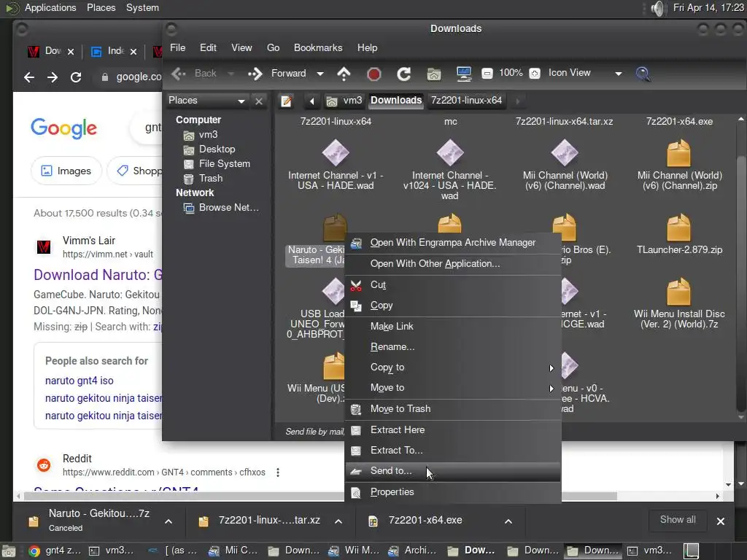Open the Forward history dropdown arrow
This screenshot has height=560, width=747.
320,74
